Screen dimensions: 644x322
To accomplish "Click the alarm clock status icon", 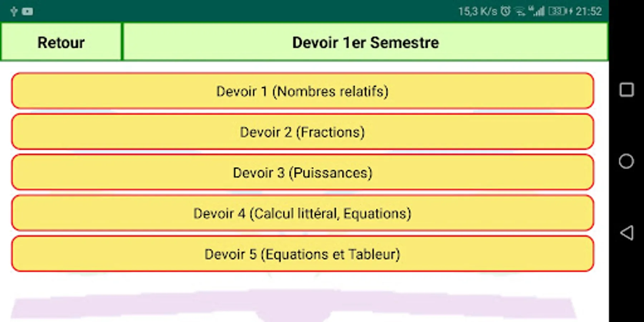I will [x=505, y=11].
